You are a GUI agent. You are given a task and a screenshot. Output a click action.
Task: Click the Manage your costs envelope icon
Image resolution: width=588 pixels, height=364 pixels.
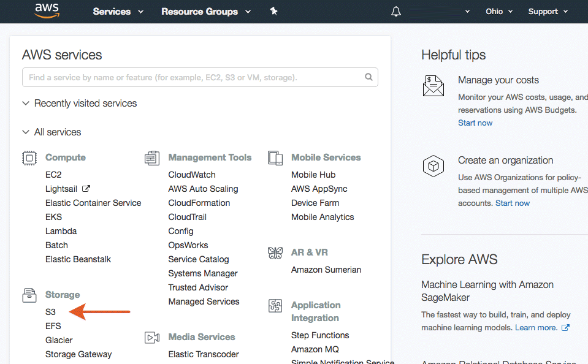[433, 85]
